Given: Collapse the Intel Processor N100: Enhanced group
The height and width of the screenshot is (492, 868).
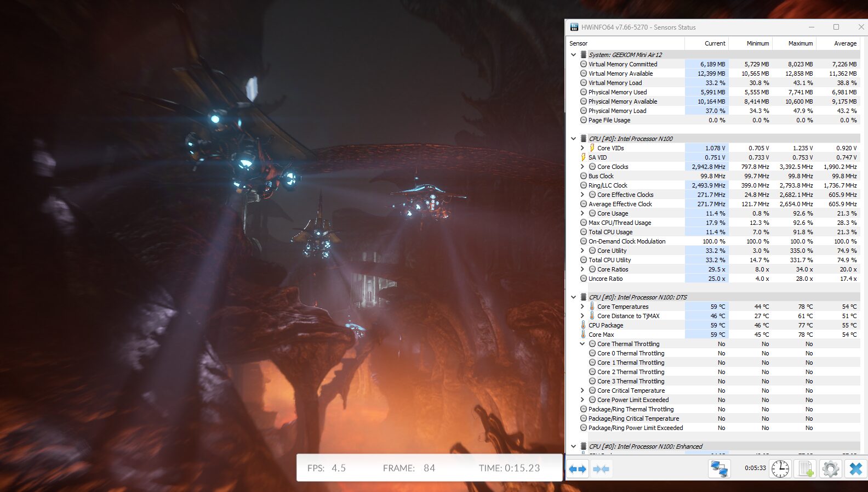Looking at the screenshot, I should click(x=573, y=446).
